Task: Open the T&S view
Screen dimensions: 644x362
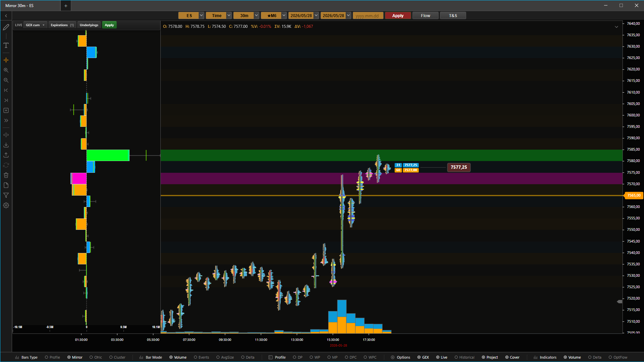Action: coord(453,15)
